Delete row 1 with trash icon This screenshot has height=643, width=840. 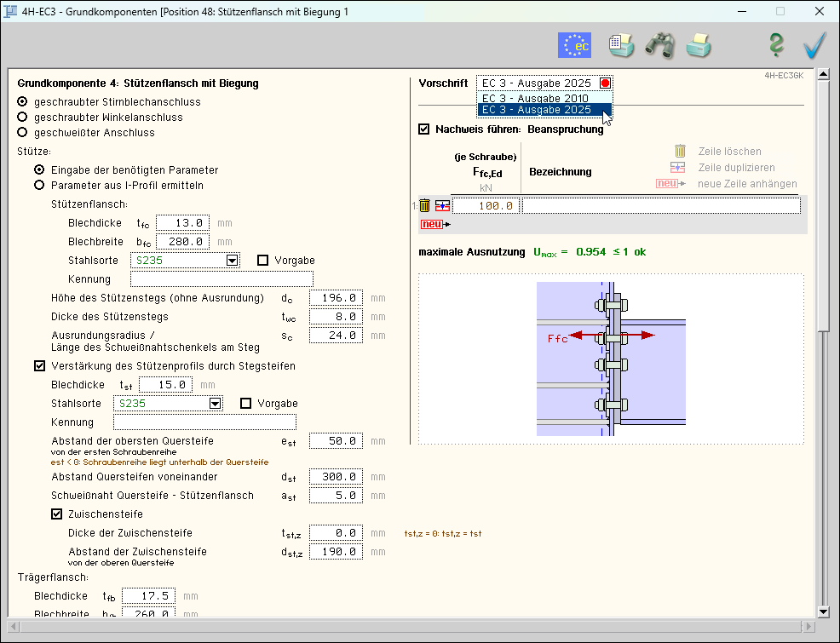(424, 205)
